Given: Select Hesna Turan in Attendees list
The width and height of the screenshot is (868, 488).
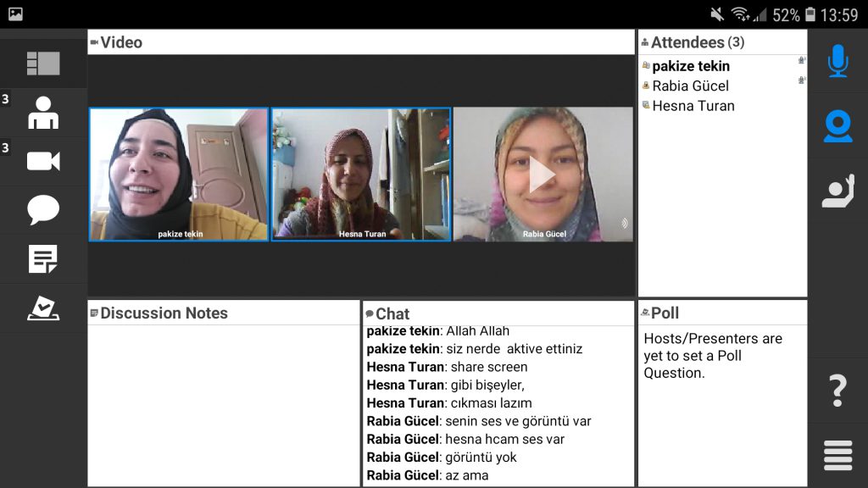Looking at the screenshot, I should coord(693,106).
